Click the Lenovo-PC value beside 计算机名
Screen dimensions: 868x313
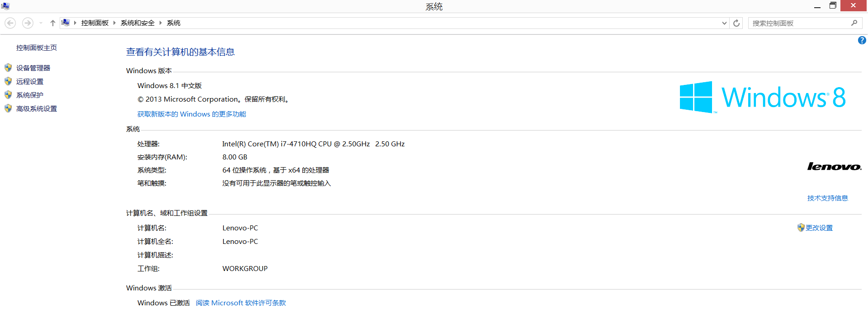(x=240, y=228)
